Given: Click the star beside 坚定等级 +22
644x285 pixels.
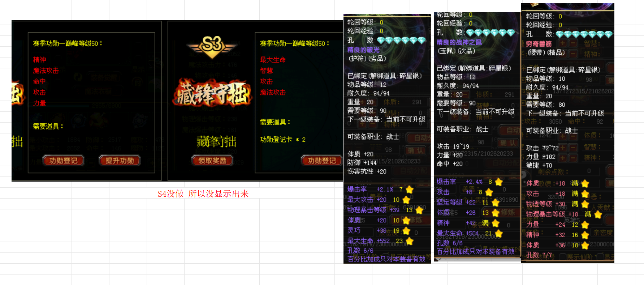Looking at the screenshot, I should [495, 203].
